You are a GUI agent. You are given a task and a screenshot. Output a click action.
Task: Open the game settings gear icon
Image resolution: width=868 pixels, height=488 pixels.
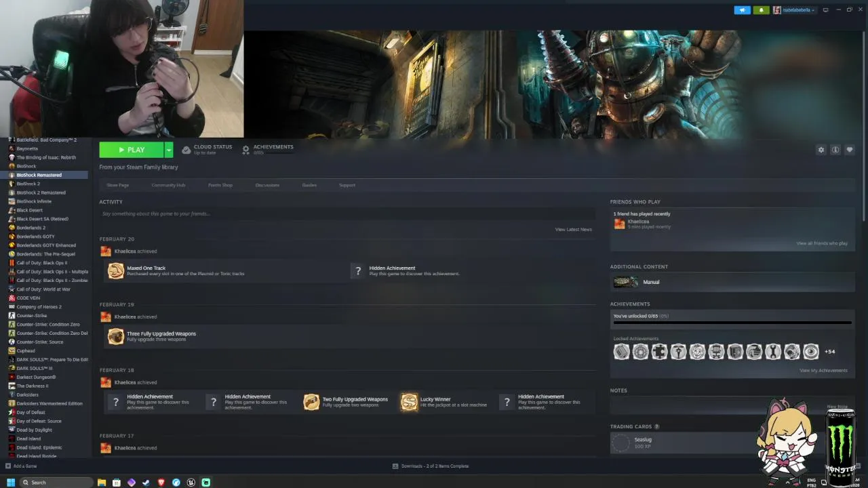pyautogui.click(x=821, y=150)
